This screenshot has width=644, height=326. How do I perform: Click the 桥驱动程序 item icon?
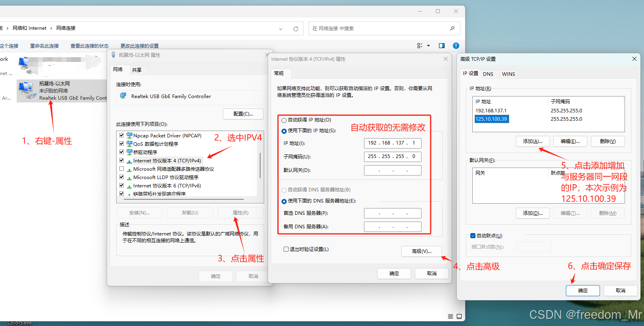(129, 152)
